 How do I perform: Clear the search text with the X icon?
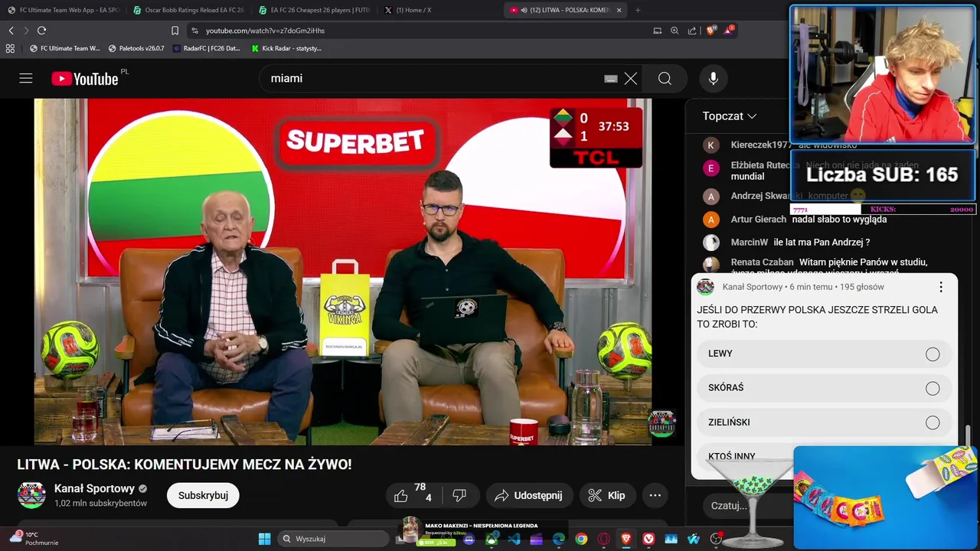[x=631, y=78]
